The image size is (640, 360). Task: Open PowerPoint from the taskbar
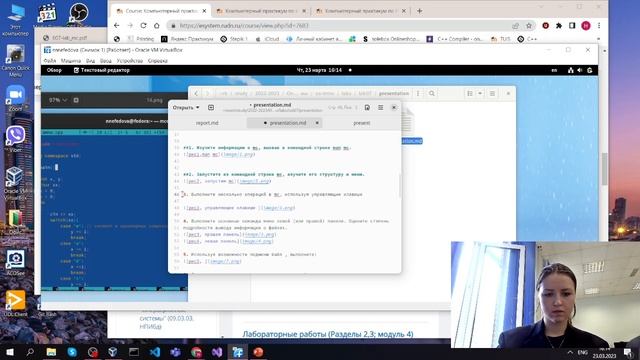(258, 352)
